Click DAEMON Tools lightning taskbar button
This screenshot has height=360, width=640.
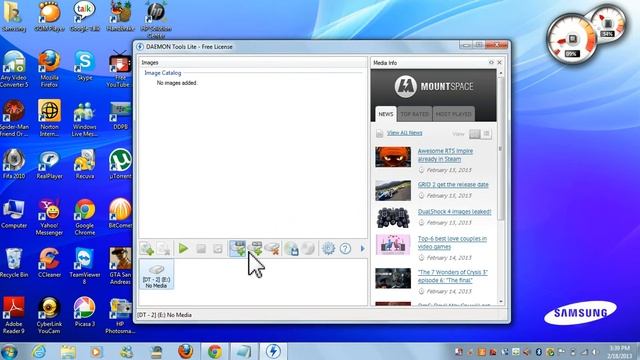pos(273,351)
